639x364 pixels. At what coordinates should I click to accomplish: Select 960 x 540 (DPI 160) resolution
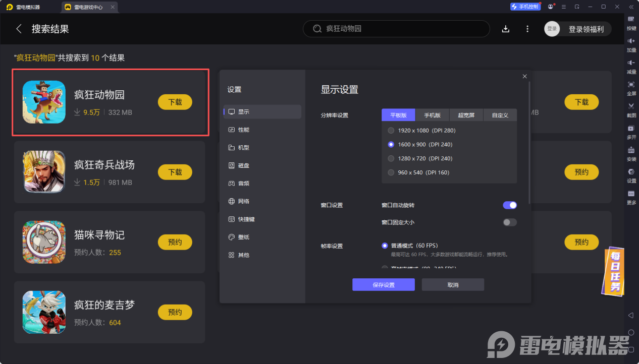(418, 172)
